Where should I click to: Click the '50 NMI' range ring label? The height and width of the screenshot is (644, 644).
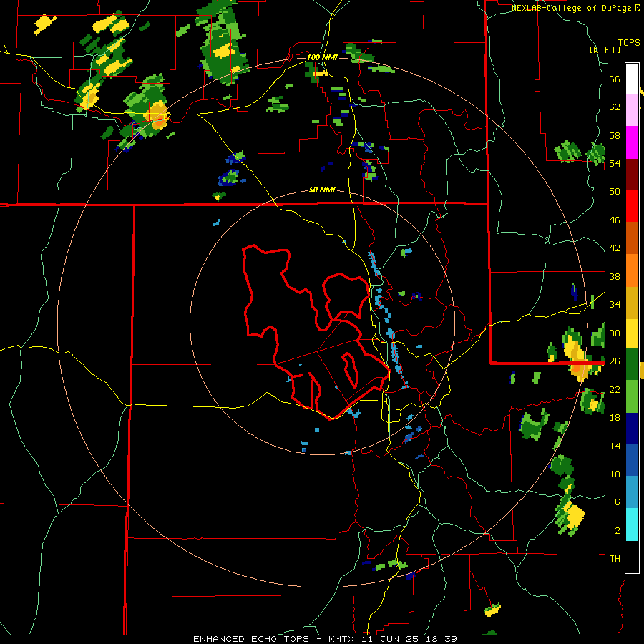(322, 190)
